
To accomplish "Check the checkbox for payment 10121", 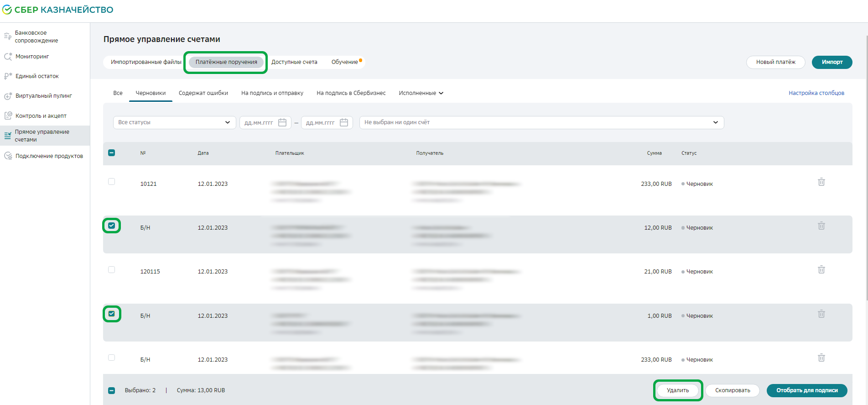I will (x=111, y=182).
